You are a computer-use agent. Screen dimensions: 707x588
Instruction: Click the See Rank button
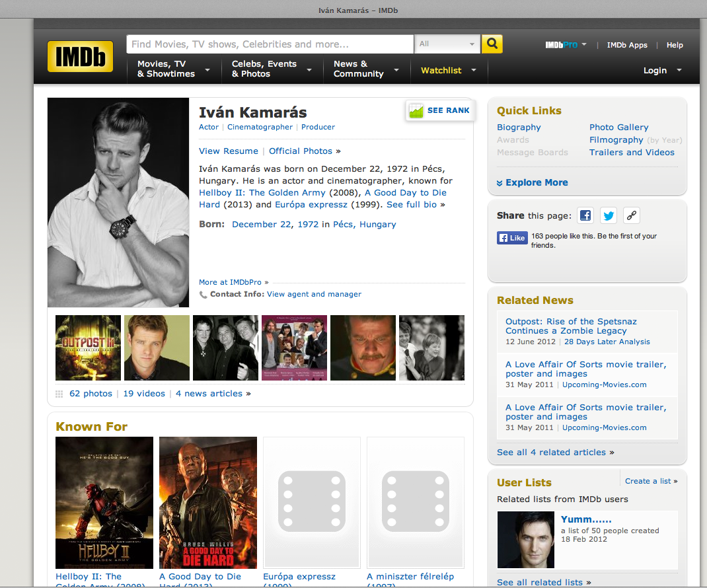440,110
